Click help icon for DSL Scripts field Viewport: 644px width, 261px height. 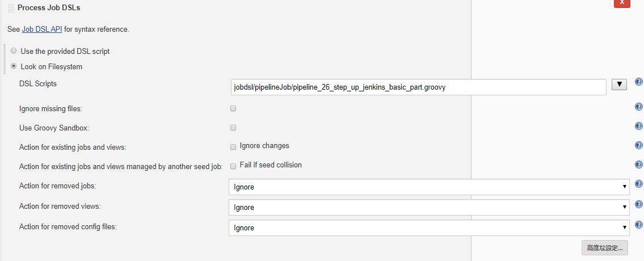638,82
